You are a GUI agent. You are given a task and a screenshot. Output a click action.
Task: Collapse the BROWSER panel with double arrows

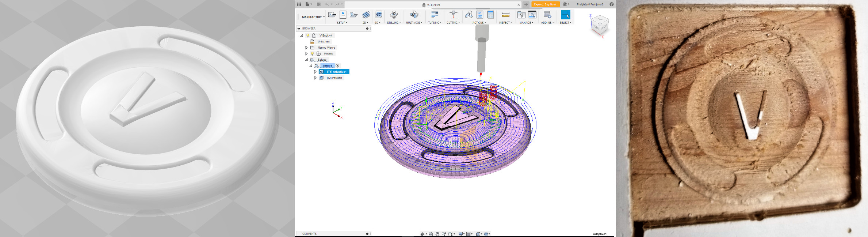(299, 29)
